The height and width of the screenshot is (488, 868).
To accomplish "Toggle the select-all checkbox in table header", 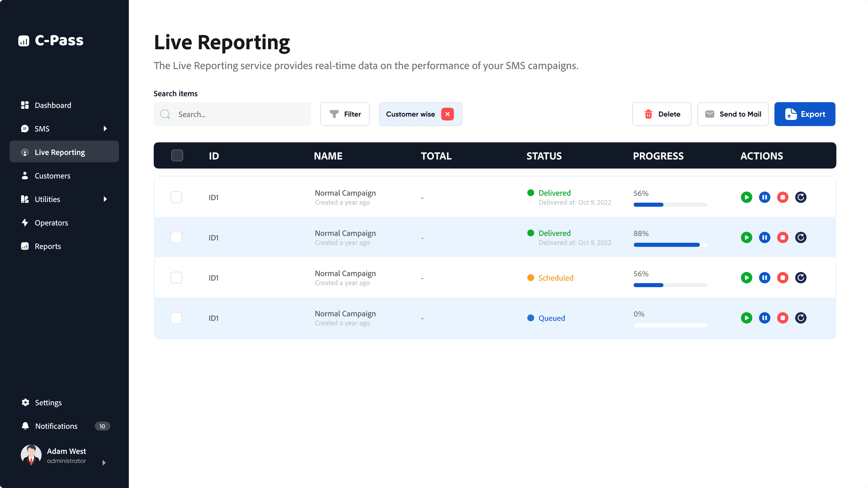I will pos(177,156).
